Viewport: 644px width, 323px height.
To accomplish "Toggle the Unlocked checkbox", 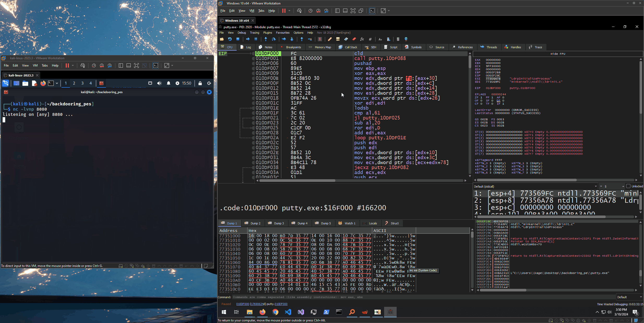I will click(x=628, y=186).
